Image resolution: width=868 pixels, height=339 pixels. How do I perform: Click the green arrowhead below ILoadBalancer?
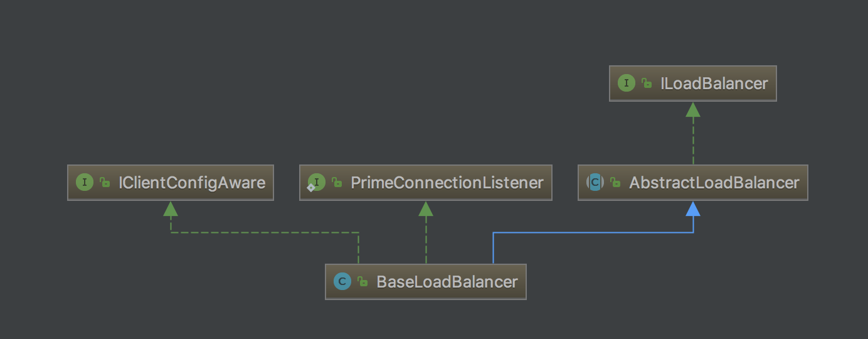(x=693, y=110)
